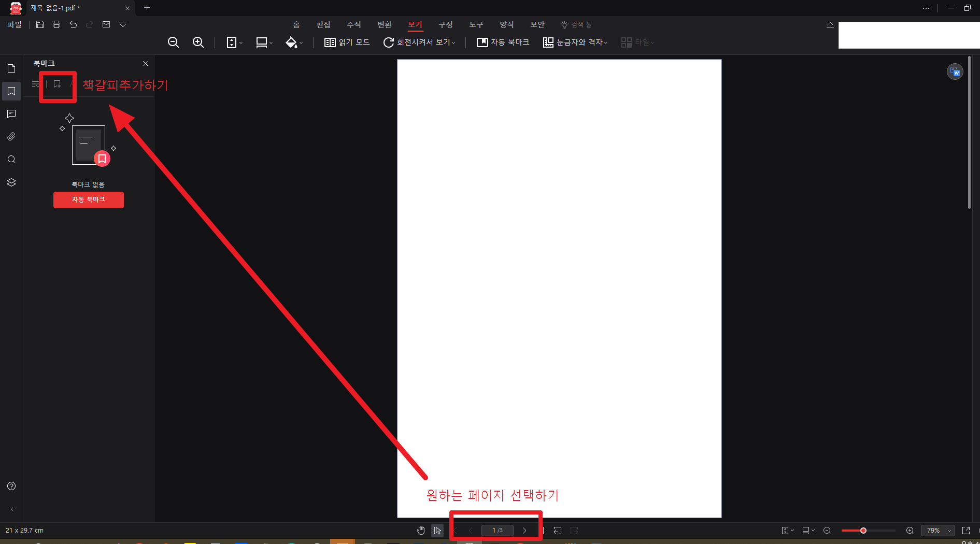Click the page number input showing 1/3
The image size is (980, 544).
click(x=497, y=531)
